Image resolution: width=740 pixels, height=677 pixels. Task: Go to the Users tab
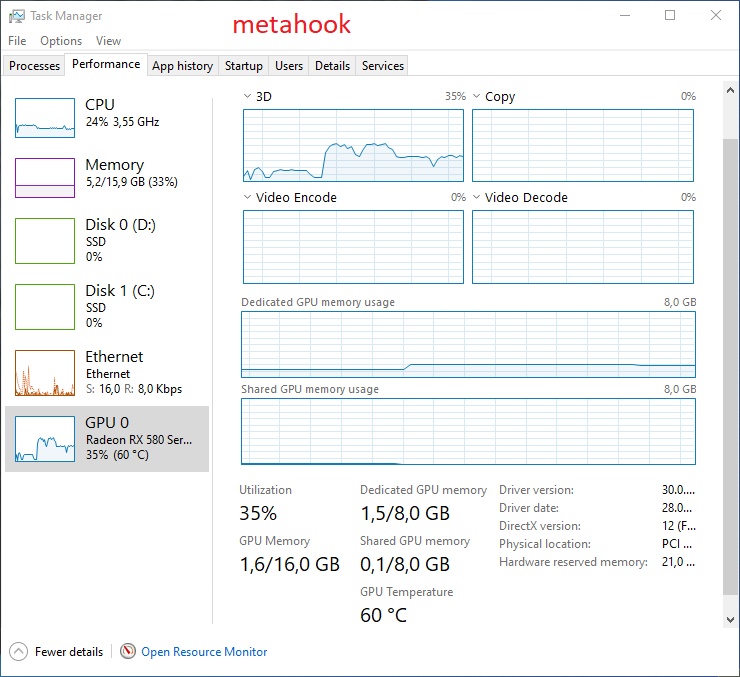click(289, 66)
